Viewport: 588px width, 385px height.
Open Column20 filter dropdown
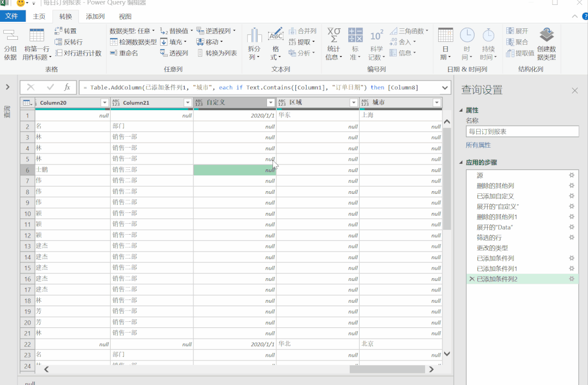[x=105, y=103]
